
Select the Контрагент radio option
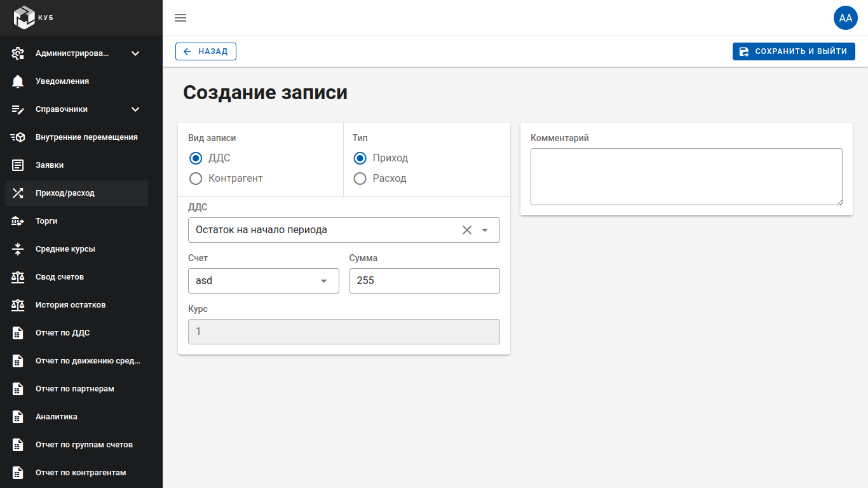pos(196,179)
